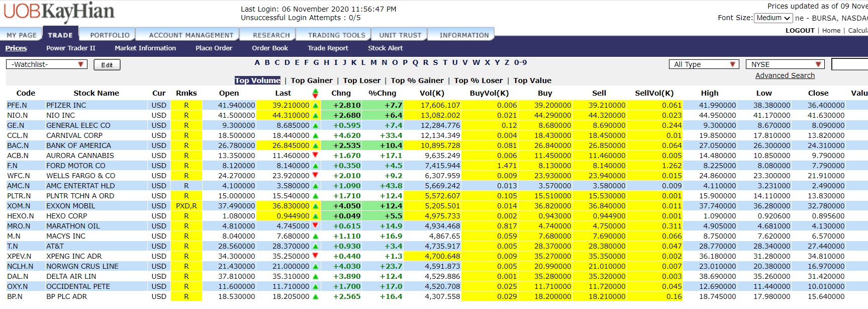Click the NIO.N stock code

pos(18,115)
